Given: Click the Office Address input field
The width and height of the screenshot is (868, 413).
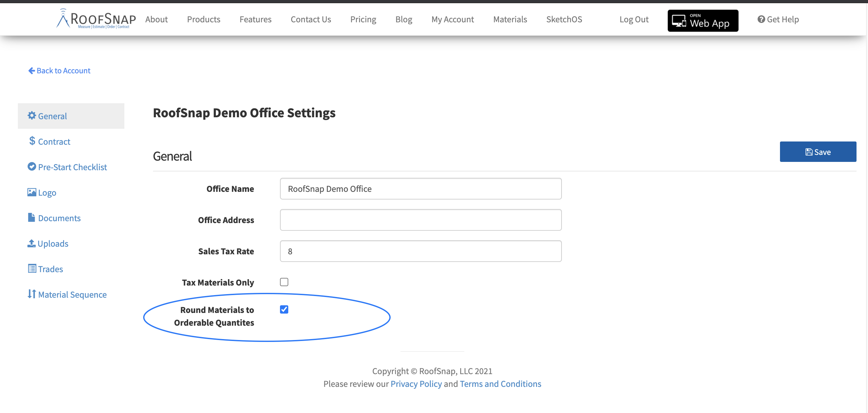Looking at the screenshot, I should pyautogui.click(x=421, y=220).
